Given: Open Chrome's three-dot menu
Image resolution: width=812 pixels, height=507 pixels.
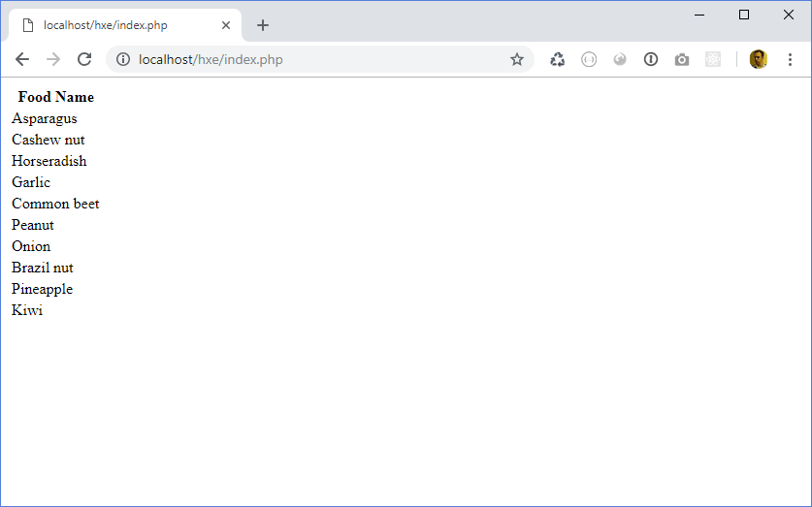Looking at the screenshot, I should point(790,59).
